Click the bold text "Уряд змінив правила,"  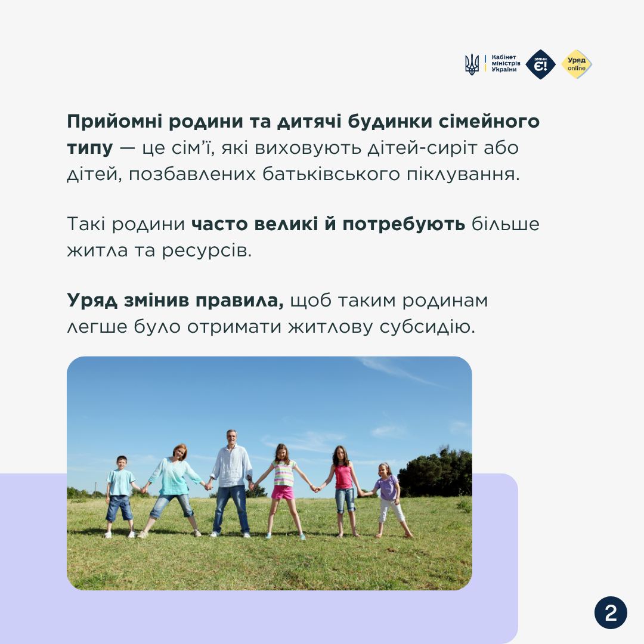pos(175,300)
